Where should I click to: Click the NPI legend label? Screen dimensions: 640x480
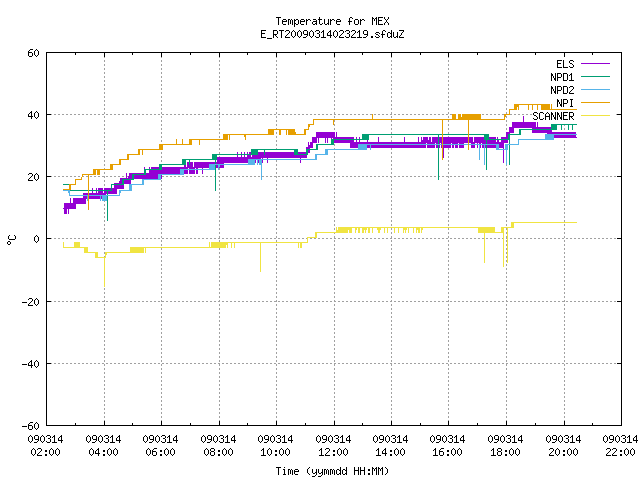565,103
